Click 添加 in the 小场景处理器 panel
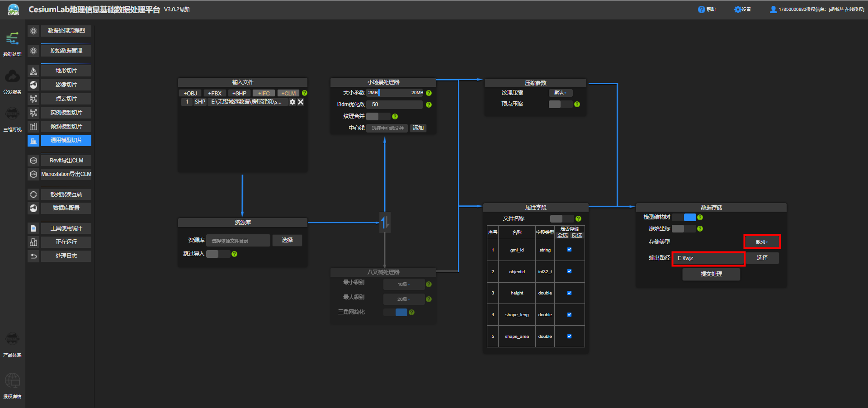Viewport: 868px width, 408px height. (x=418, y=128)
